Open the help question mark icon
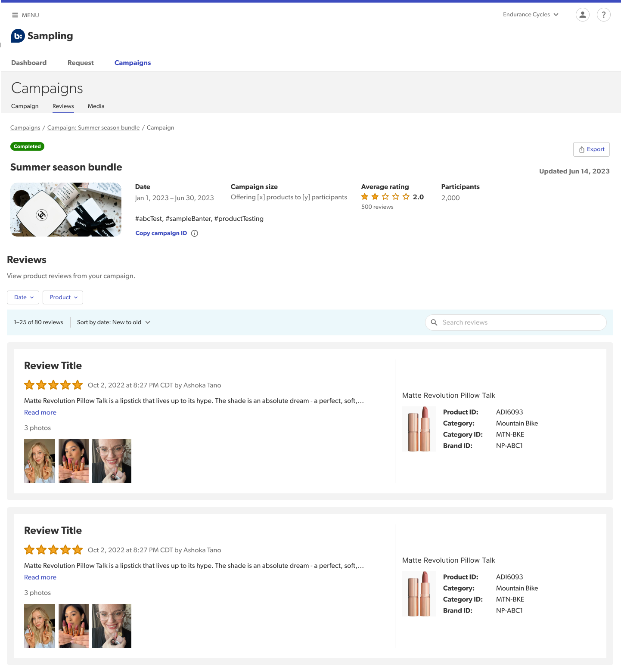 click(603, 15)
